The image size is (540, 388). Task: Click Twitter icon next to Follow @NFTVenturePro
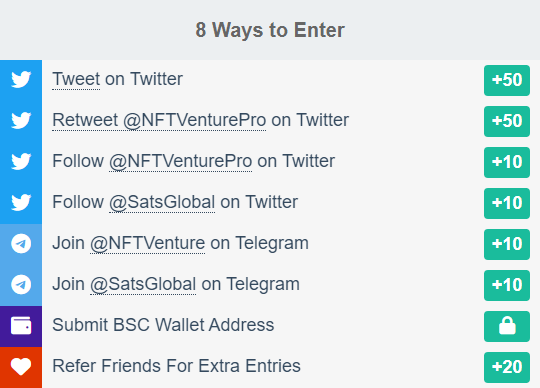click(21, 161)
